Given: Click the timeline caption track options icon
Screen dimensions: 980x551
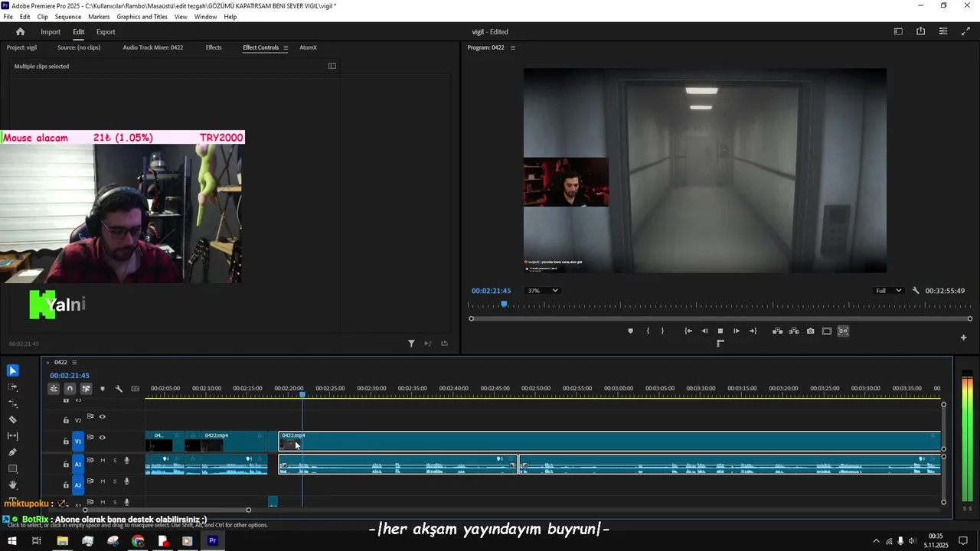Looking at the screenshot, I should (x=136, y=389).
